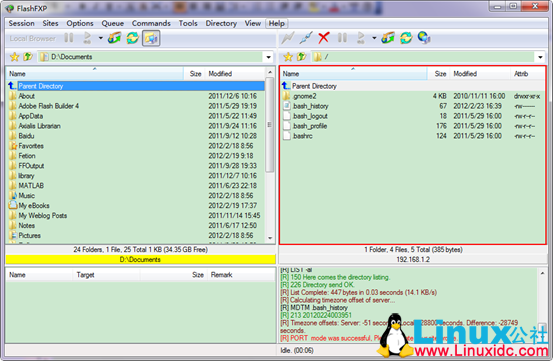The width and height of the screenshot is (553, 361).
Task: Select local Parent Directory entry
Action: (x=136, y=86)
